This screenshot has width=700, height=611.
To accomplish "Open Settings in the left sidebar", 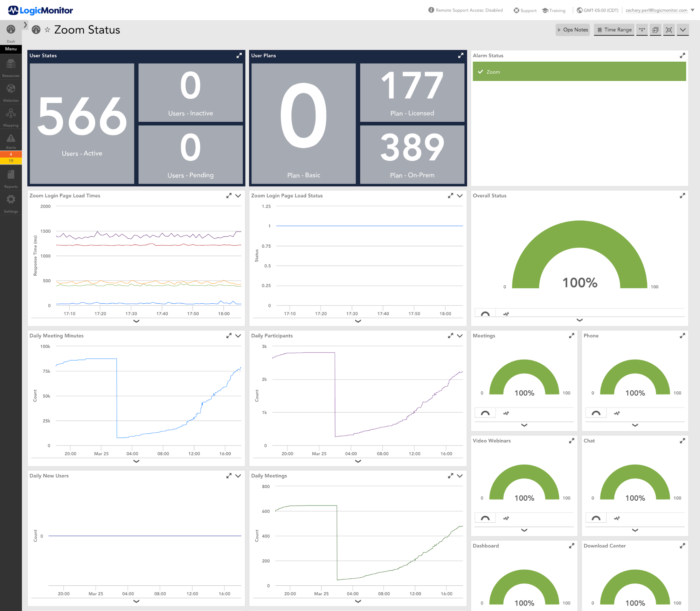I will pyautogui.click(x=11, y=204).
